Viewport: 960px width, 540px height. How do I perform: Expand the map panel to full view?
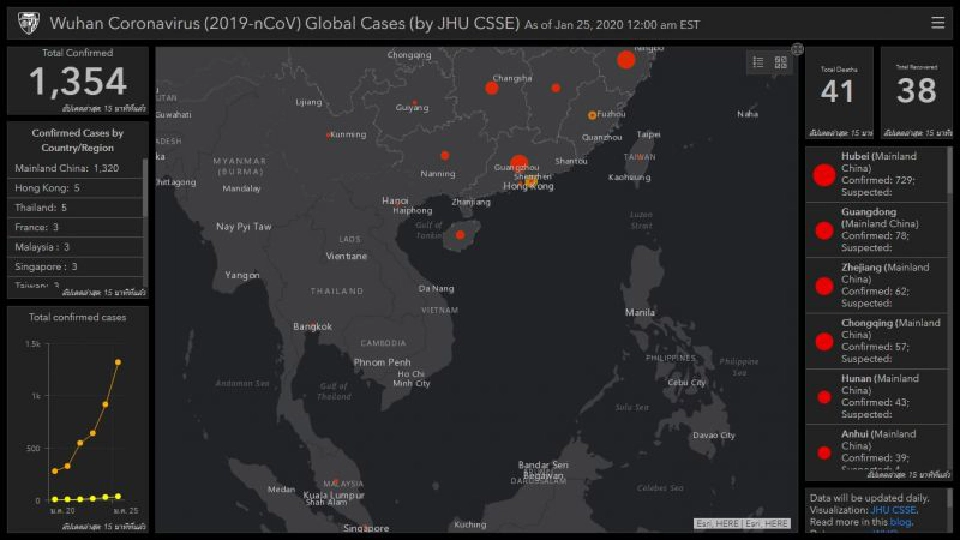tap(797, 48)
